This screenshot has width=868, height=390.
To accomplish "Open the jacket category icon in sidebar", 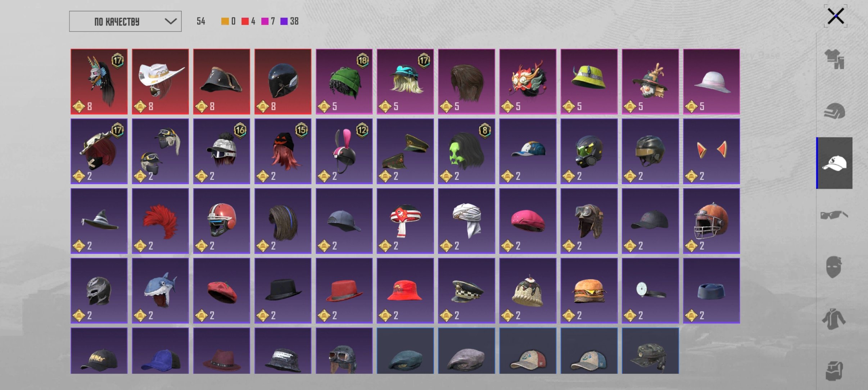I will click(x=835, y=319).
